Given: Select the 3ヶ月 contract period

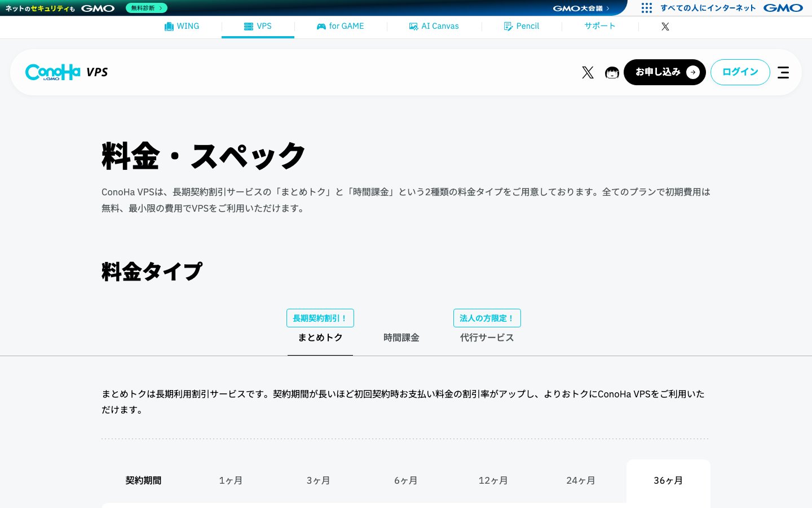Looking at the screenshot, I should tap(318, 480).
